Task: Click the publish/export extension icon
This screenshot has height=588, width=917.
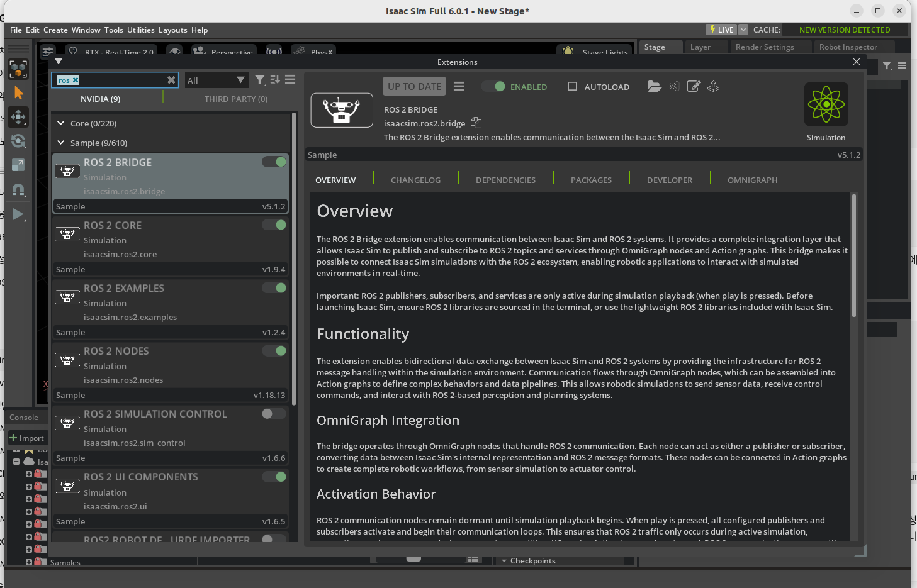Action: click(x=713, y=86)
